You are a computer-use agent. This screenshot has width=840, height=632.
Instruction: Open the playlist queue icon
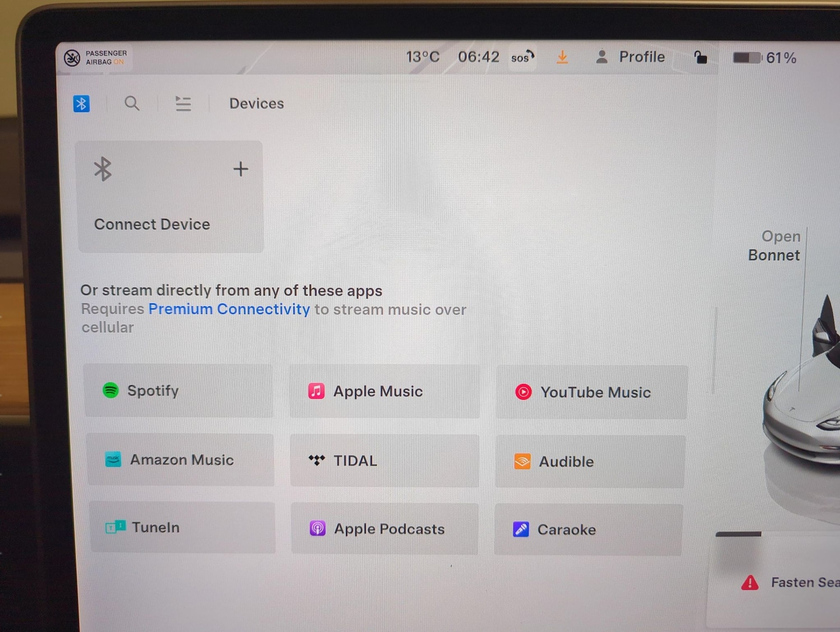183,104
